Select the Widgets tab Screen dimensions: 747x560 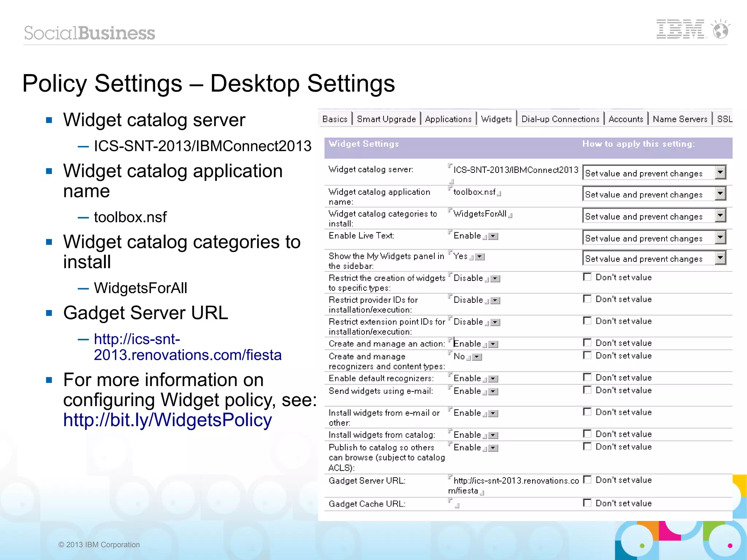pos(496,119)
